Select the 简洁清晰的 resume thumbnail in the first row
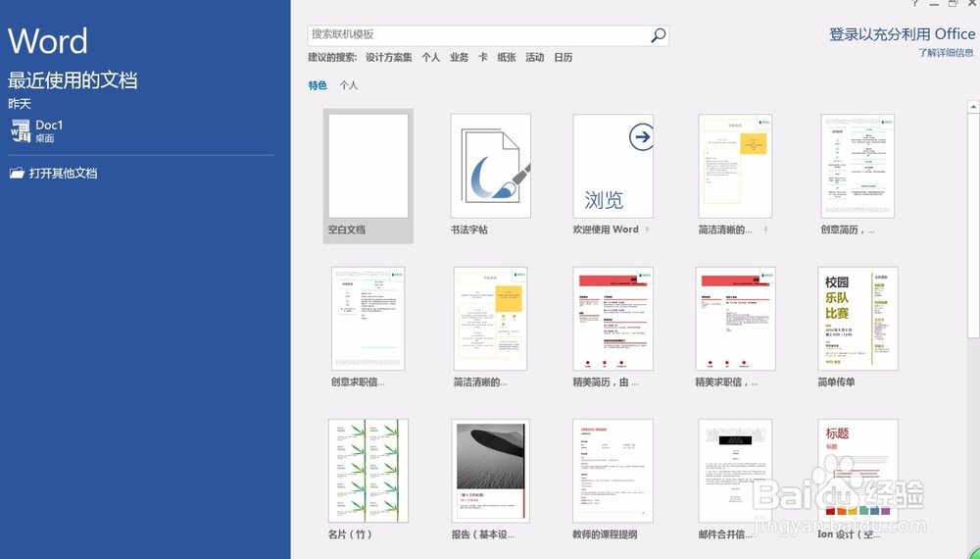This screenshot has width=980, height=559. (x=735, y=166)
